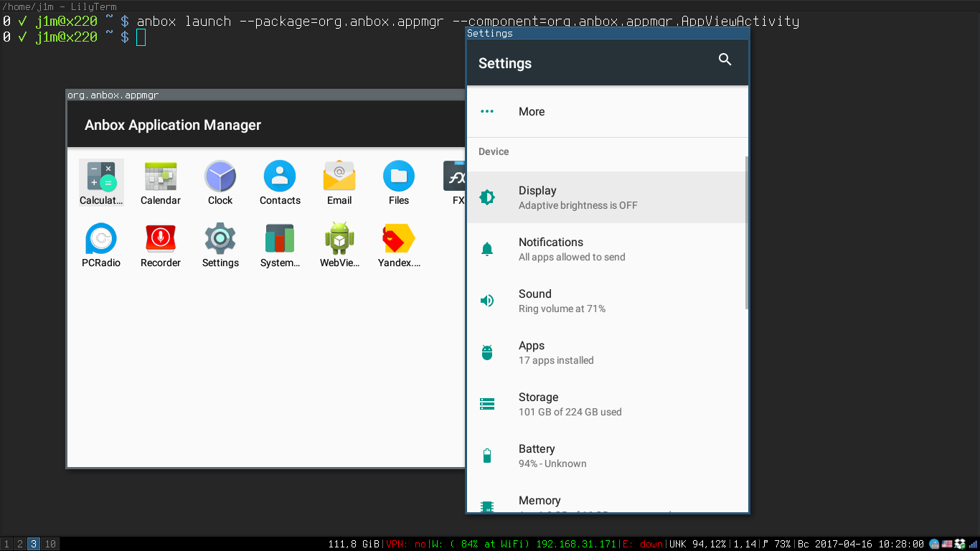Click the network signal bars tray icon
Screen dimensions: 980x551
click(972, 544)
